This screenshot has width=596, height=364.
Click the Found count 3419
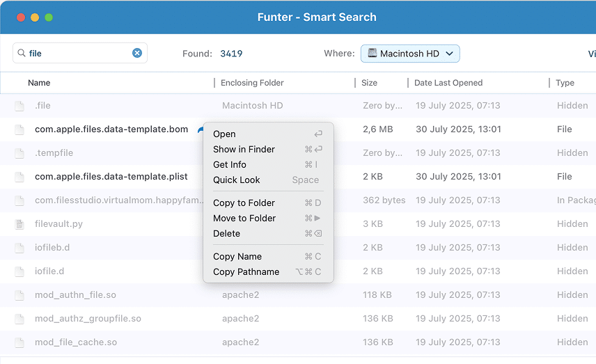pos(231,54)
